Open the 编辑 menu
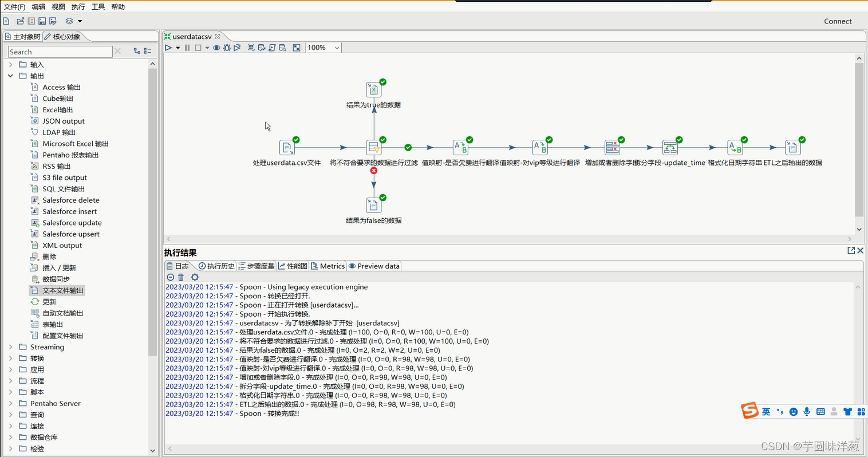868x457 pixels. coord(38,7)
